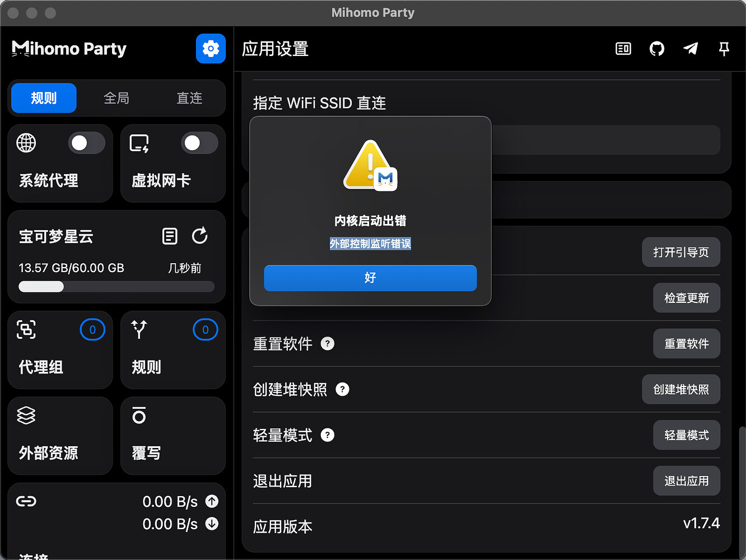
Task: Click the 重置软件 button
Action: (687, 343)
